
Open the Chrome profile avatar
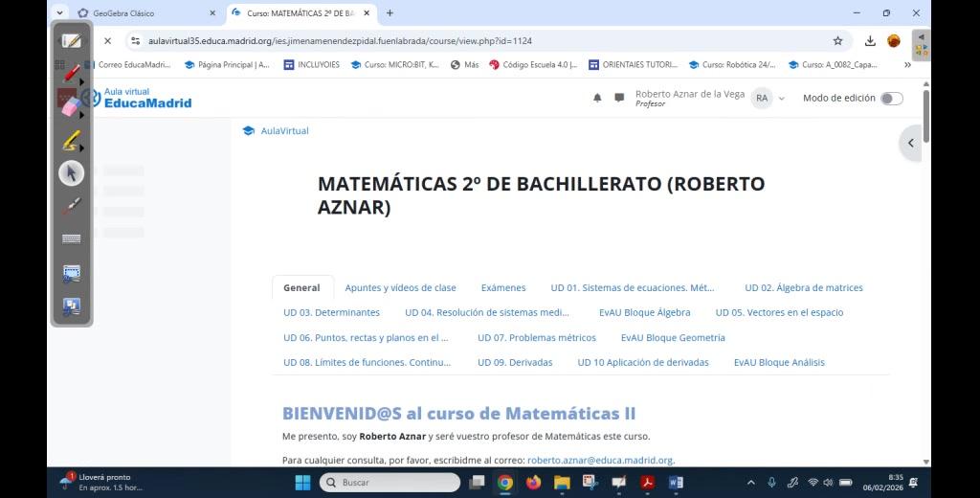point(895,40)
